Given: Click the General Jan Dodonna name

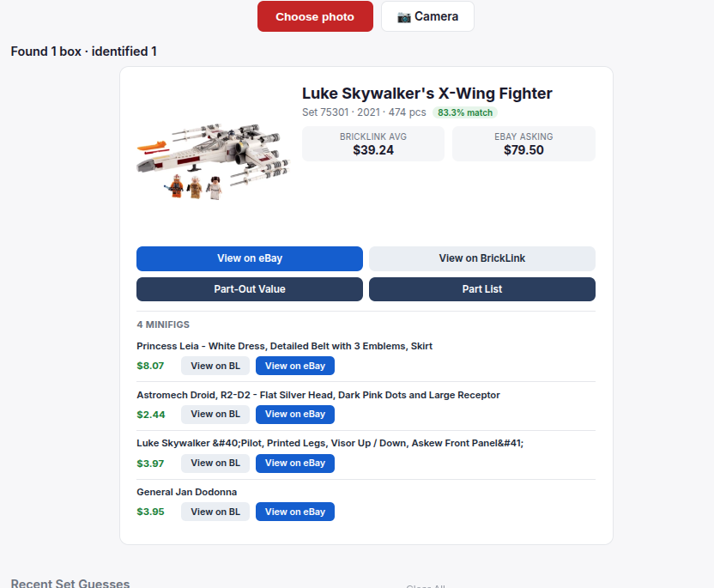Looking at the screenshot, I should pos(187,492).
